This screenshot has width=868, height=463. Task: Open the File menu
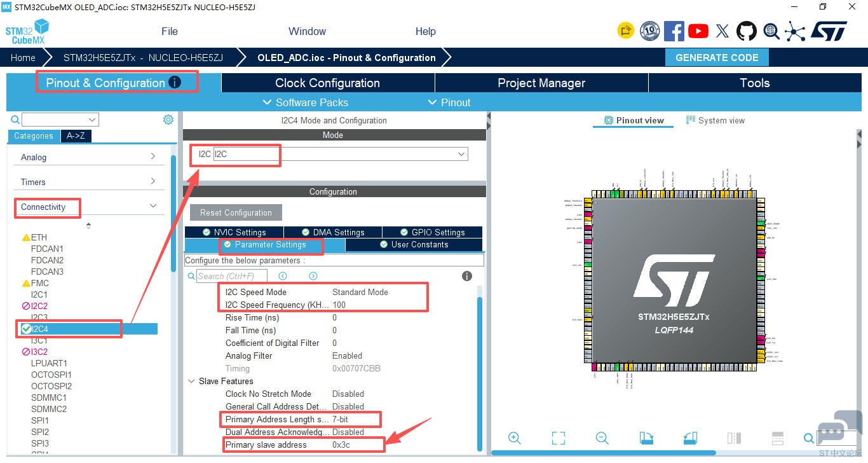pos(170,31)
